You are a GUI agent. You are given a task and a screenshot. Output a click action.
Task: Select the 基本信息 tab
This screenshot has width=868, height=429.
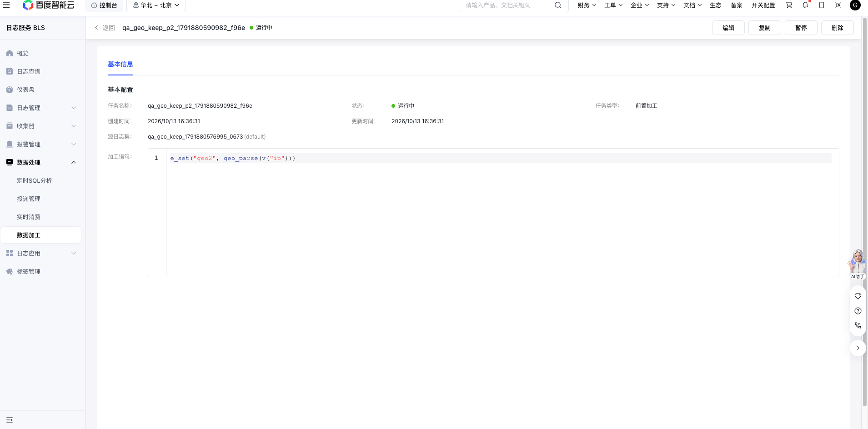(x=120, y=65)
